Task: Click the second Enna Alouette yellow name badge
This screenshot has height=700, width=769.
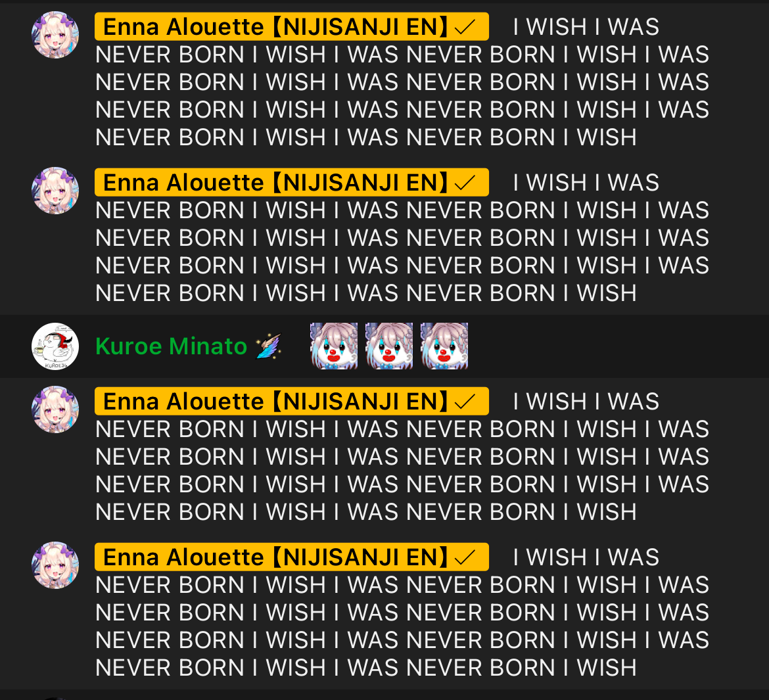Action: click(292, 183)
